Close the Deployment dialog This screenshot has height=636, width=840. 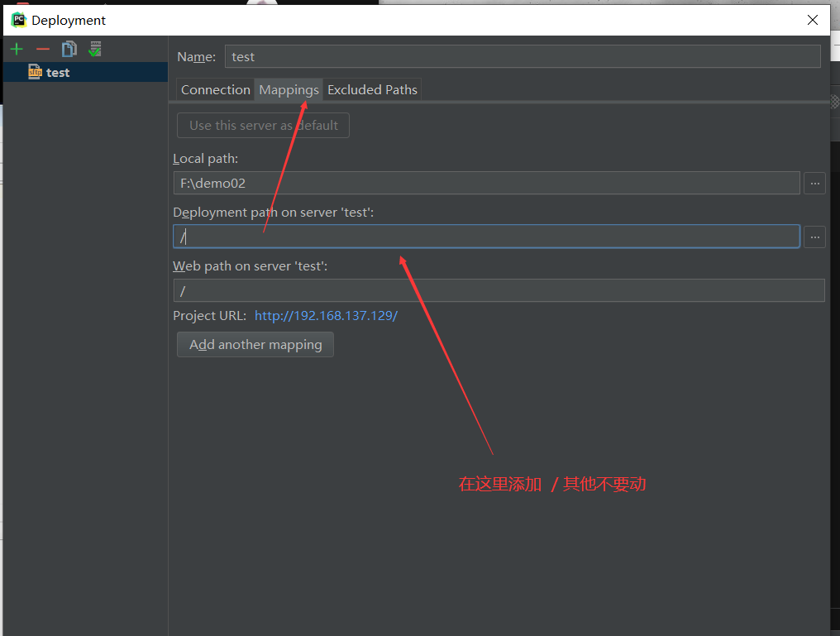click(x=813, y=20)
